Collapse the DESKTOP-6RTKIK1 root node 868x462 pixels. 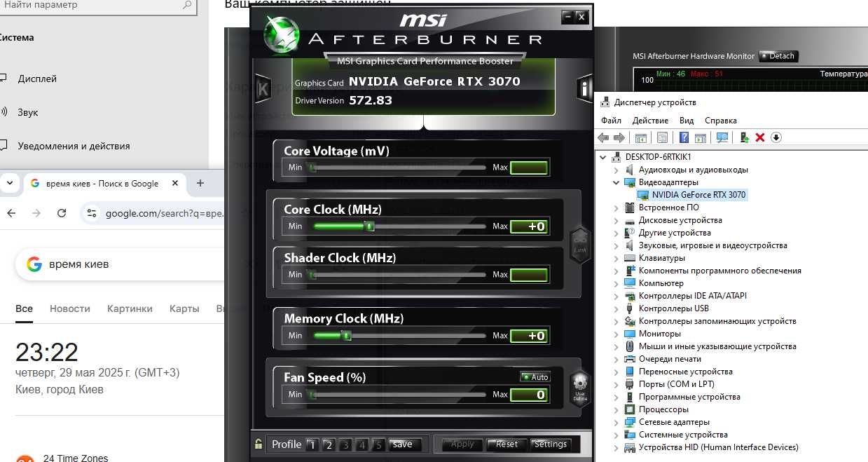[603, 157]
